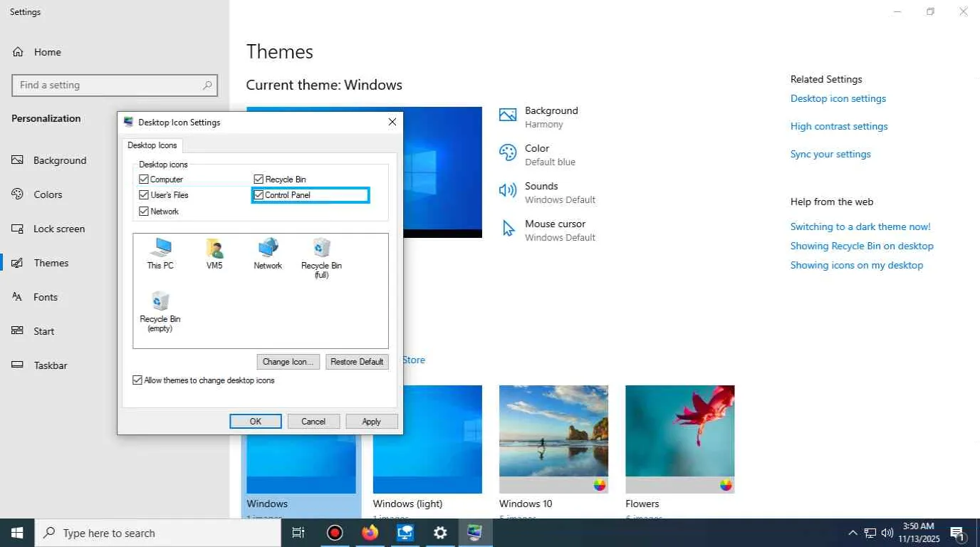Click Cancel in Desktop Icon Settings
Image resolution: width=980 pixels, height=547 pixels.
click(x=313, y=422)
